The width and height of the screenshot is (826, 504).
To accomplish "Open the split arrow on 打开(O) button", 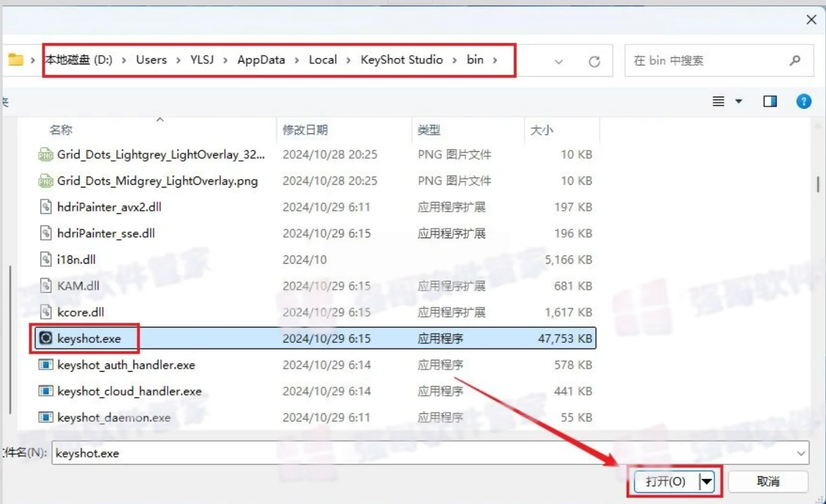I will (707, 481).
